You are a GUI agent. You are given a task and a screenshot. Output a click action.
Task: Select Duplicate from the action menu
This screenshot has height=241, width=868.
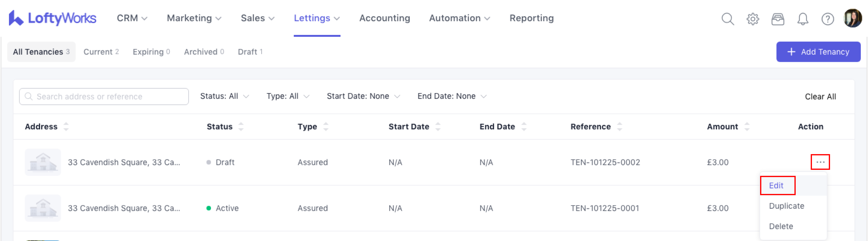[786, 206]
